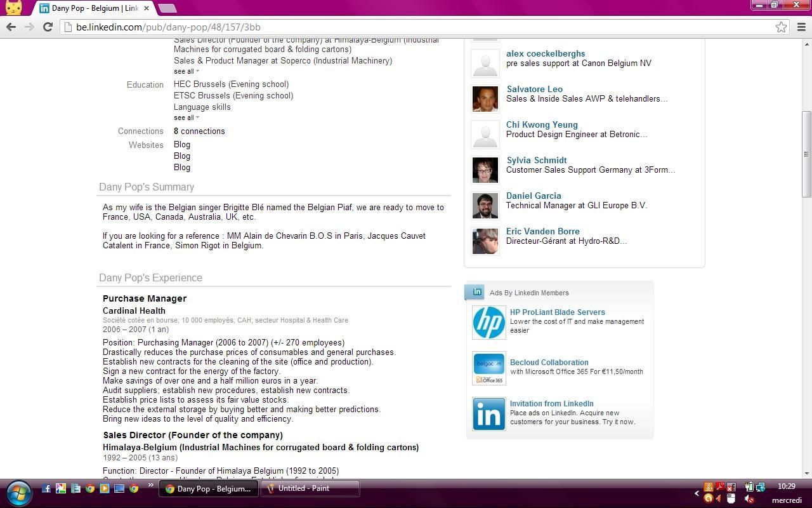The image size is (812, 508).
Task: Reload the LinkedIn profile page
Action: [x=48, y=27]
